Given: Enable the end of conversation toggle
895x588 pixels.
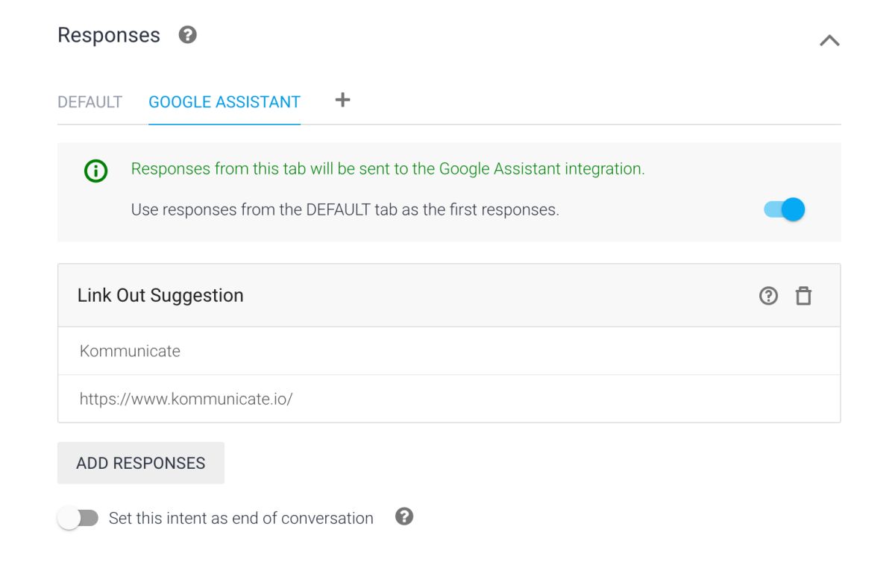Looking at the screenshot, I should 78,518.
